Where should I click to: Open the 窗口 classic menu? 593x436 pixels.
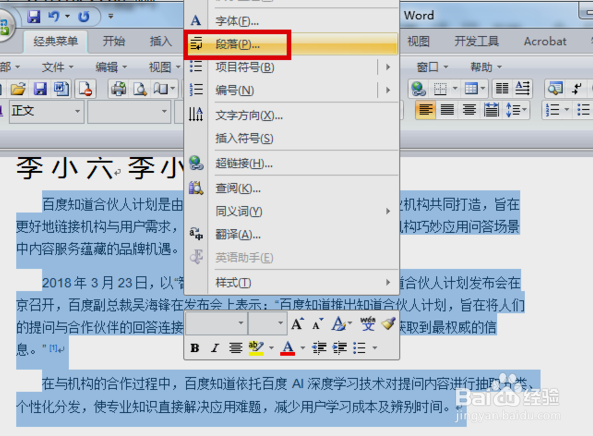pos(432,67)
